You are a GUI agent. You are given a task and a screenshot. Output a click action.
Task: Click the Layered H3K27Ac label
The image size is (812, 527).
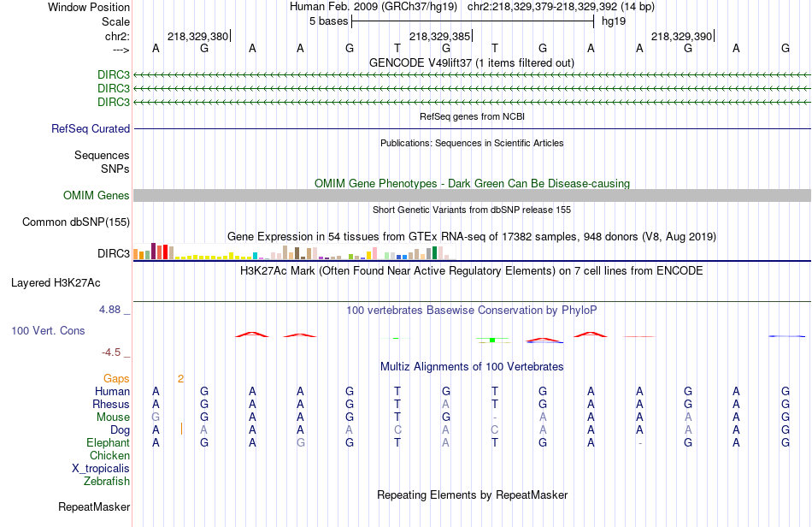(x=56, y=283)
